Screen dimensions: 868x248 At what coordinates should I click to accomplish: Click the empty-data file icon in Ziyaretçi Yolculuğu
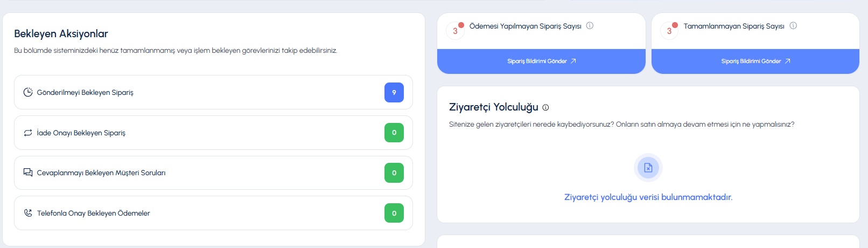(648, 168)
